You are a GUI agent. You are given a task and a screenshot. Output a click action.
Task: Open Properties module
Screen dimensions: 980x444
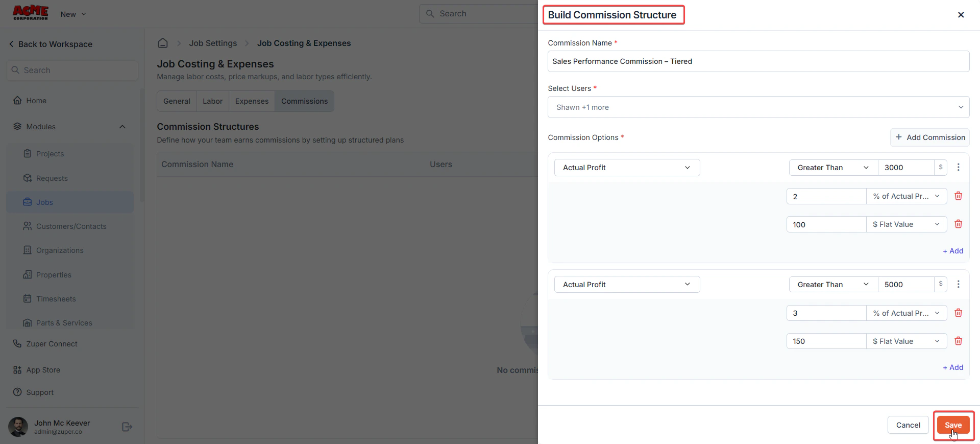[70, 275]
